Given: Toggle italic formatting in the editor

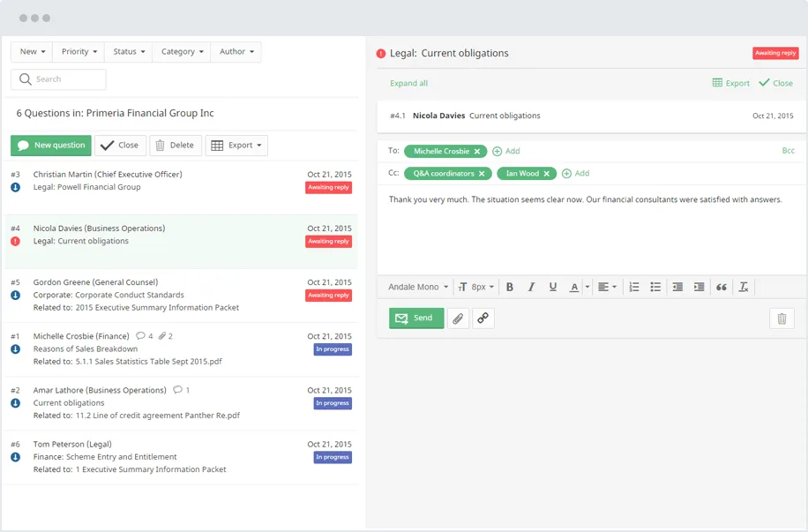Looking at the screenshot, I should point(531,286).
